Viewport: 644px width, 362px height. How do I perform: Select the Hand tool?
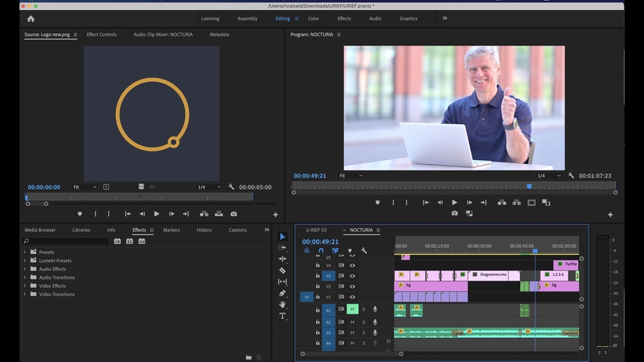[x=282, y=304]
